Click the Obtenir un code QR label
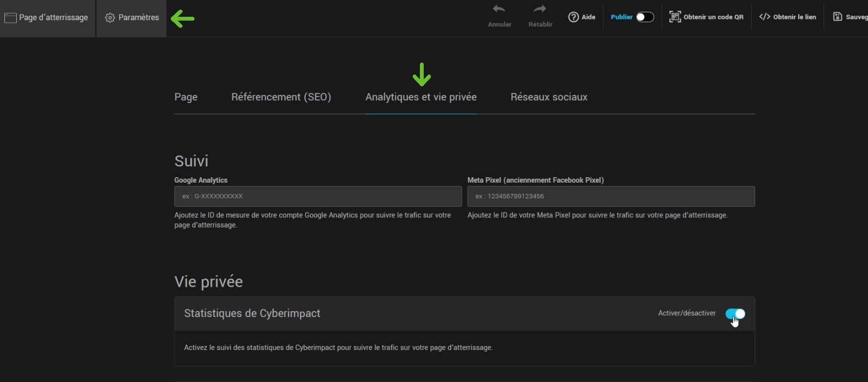This screenshot has height=382, width=868. pos(713,17)
